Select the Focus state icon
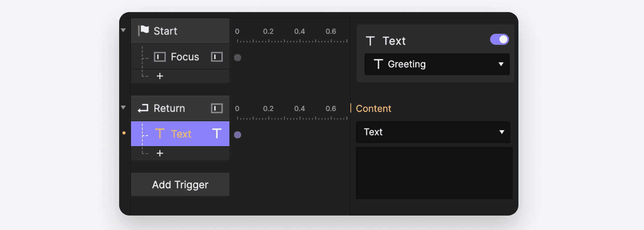 [x=160, y=57]
